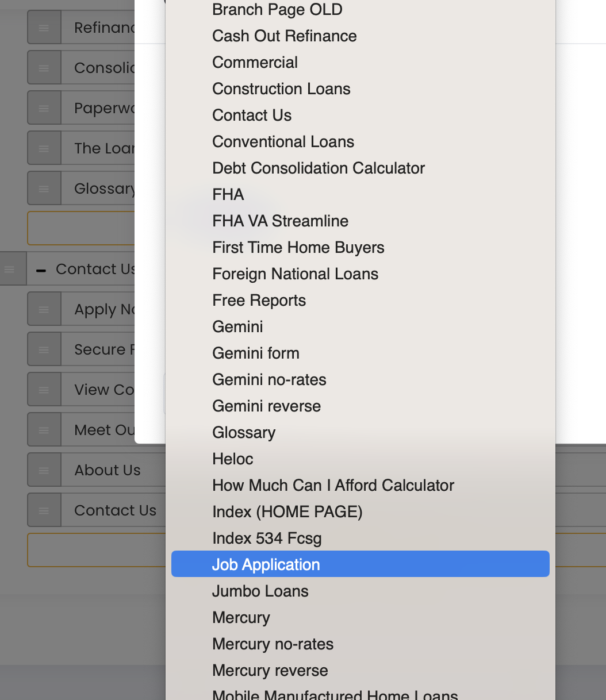
Task: Click the Paperwork item's drag handle
Action: (x=44, y=108)
